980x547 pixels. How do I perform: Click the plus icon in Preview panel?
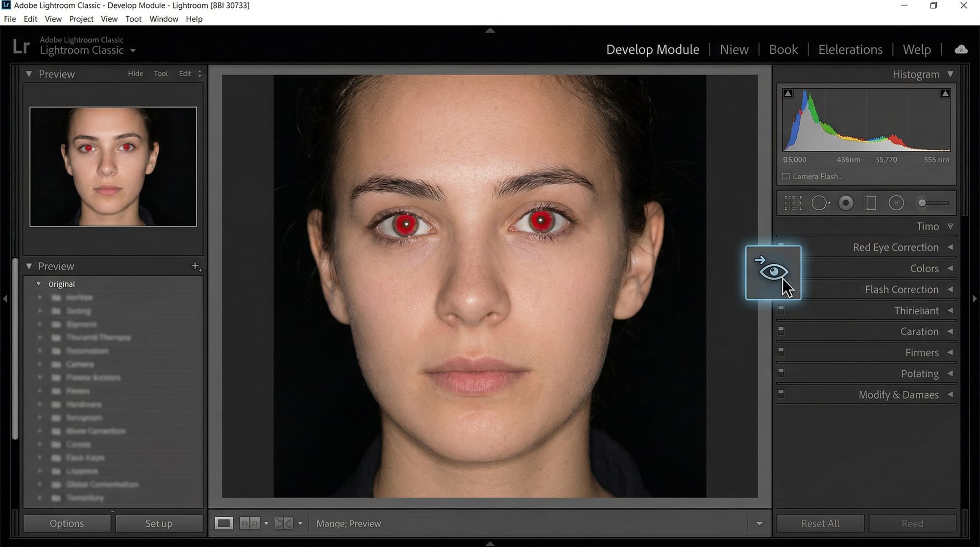[x=196, y=266]
